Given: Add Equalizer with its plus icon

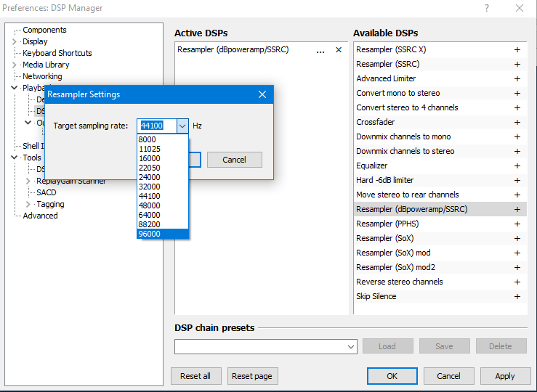Looking at the screenshot, I should [517, 166].
